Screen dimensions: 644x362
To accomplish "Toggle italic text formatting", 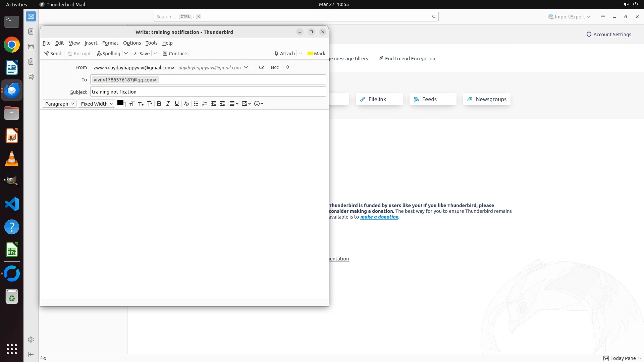I will click(x=168, y=104).
